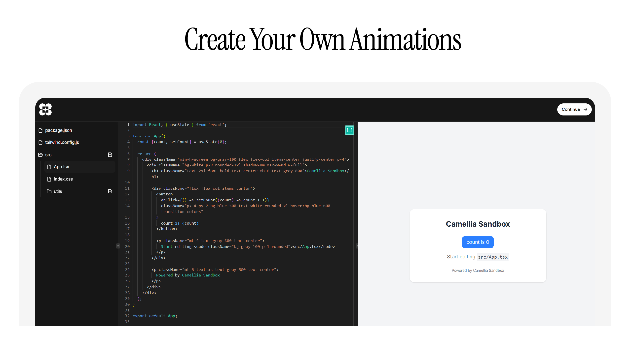Select index.css from the file tree
The image size is (633, 364).
tap(63, 179)
